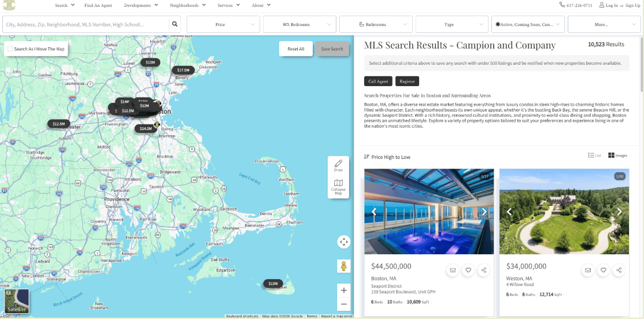
Task: Click 150 Seaport Boulevard, Unit GPH address
Action: click(x=404, y=292)
